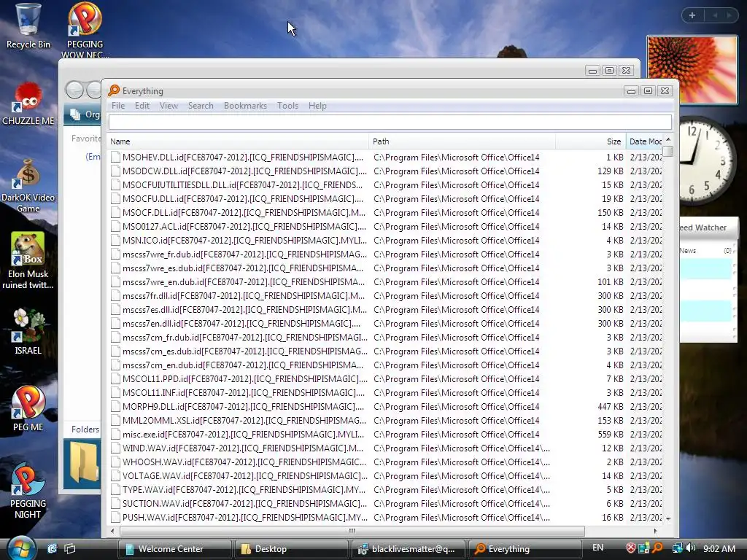
Task: Open the PEG ME desktop shortcut
Action: point(28,408)
